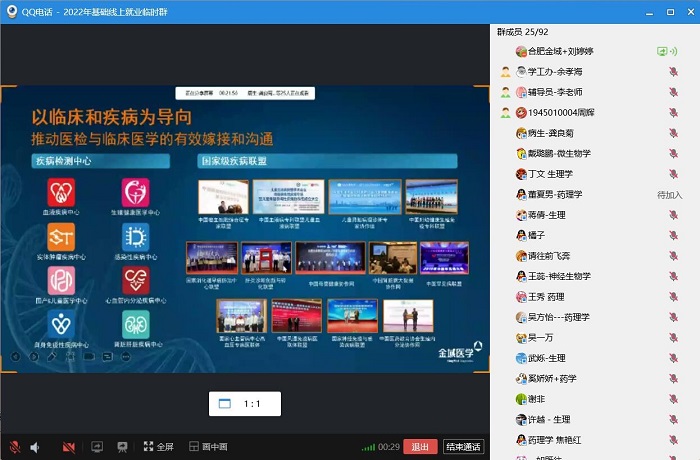
Task: Click the speaker volume icon
Action: [x=35, y=447]
